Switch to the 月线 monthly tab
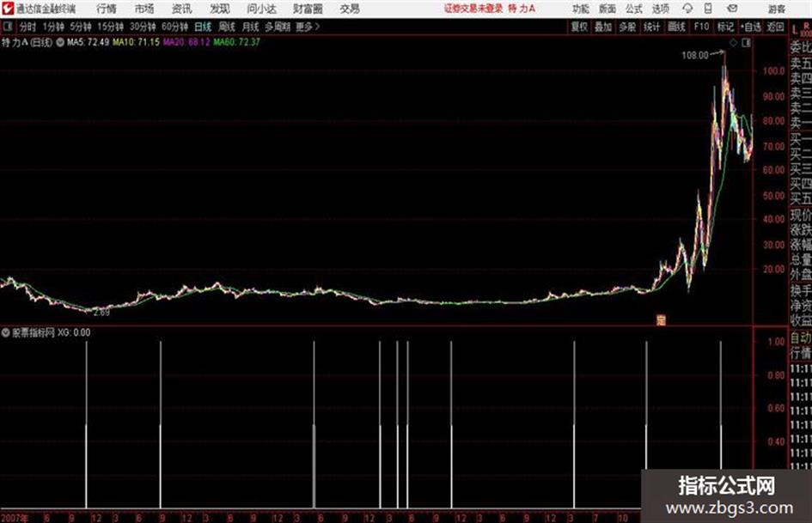The width and height of the screenshot is (812, 523). click(251, 27)
